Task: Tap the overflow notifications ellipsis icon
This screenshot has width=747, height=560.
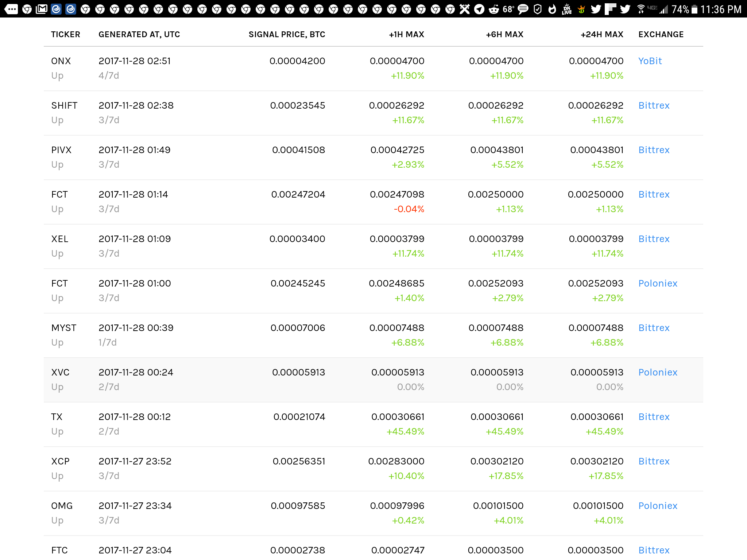Action: 11,9
